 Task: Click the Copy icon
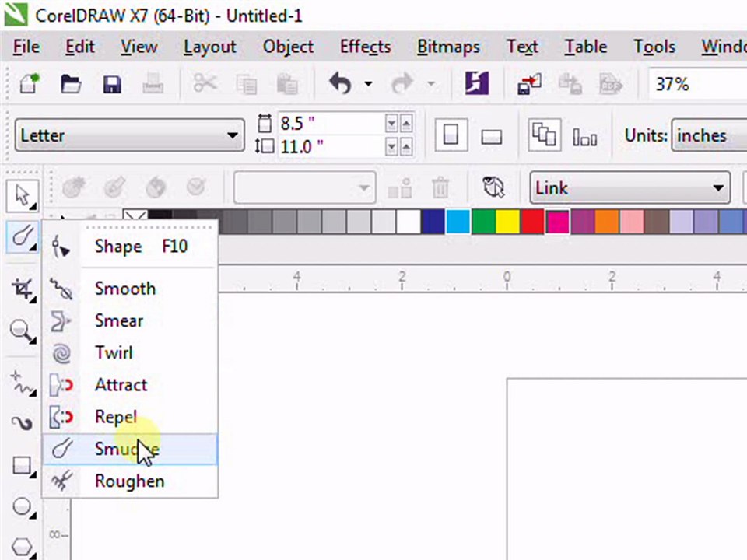(247, 84)
